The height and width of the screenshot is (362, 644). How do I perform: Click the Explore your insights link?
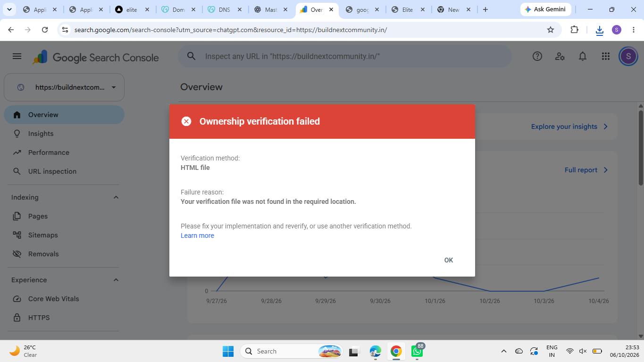pos(569,126)
